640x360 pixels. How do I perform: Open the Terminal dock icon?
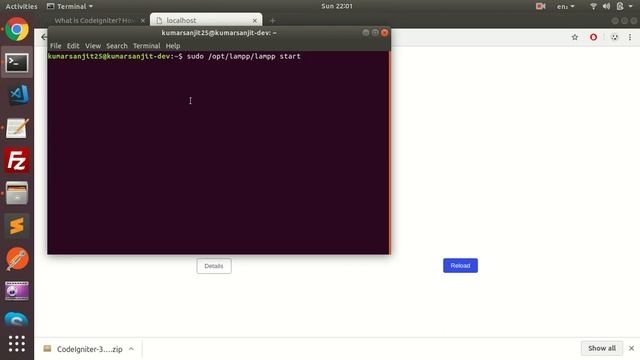[17, 62]
